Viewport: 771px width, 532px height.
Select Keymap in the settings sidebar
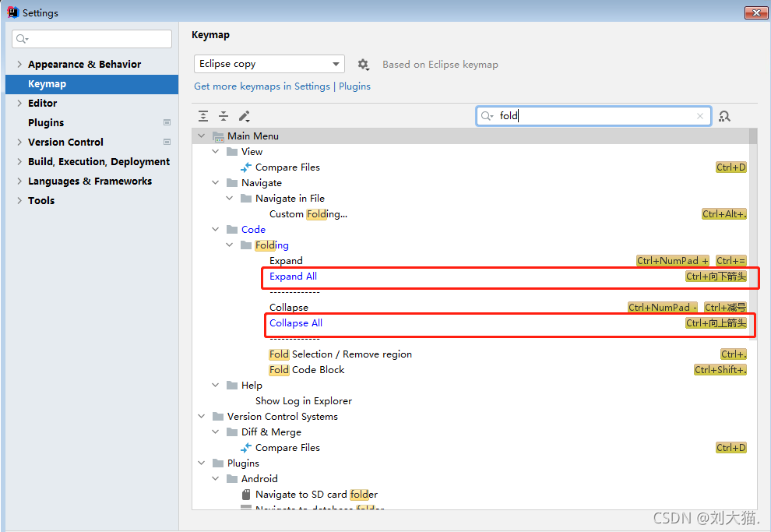[x=92, y=84]
